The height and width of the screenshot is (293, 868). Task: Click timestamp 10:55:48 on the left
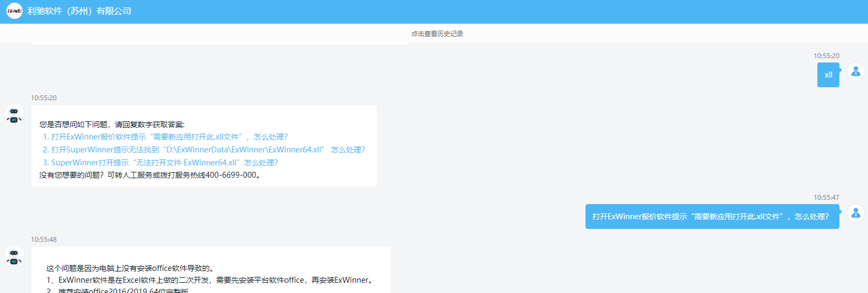(x=44, y=240)
